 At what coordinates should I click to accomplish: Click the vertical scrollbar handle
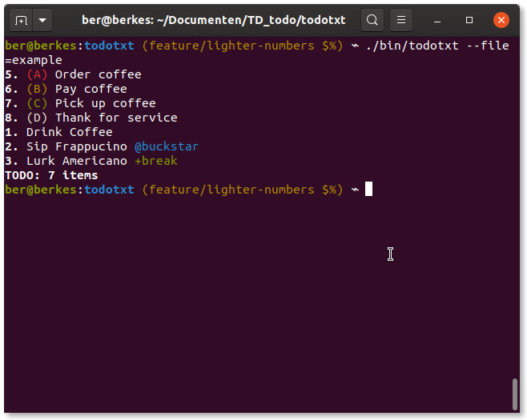click(x=514, y=394)
